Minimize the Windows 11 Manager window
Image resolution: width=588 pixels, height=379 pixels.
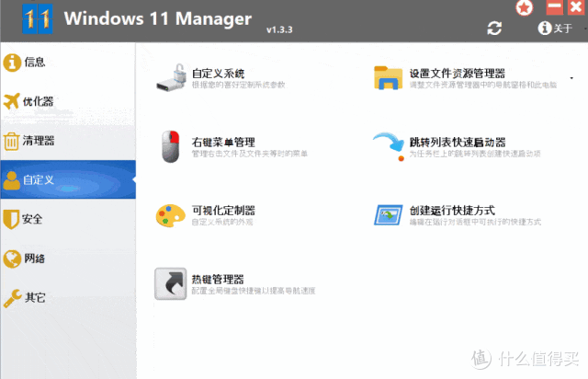(554, 7)
